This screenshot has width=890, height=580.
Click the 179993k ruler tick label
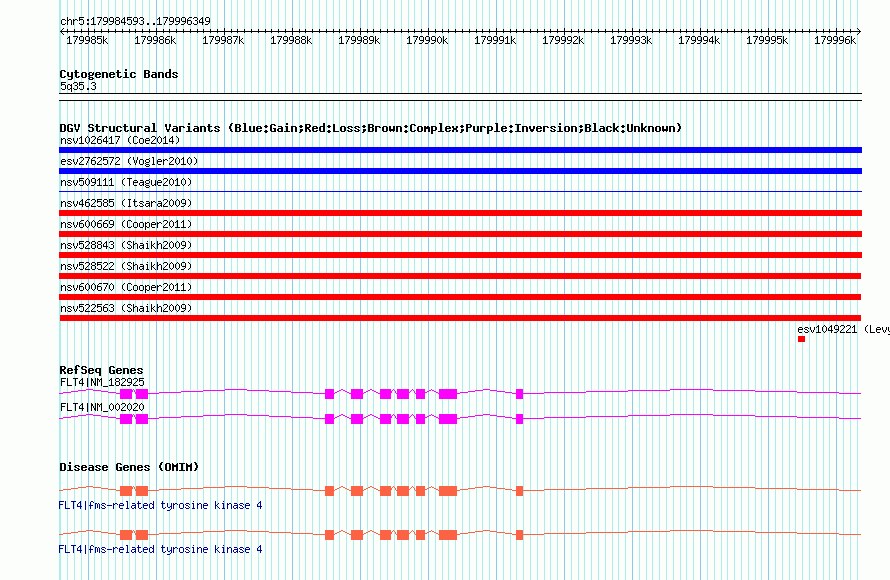(631, 40)
